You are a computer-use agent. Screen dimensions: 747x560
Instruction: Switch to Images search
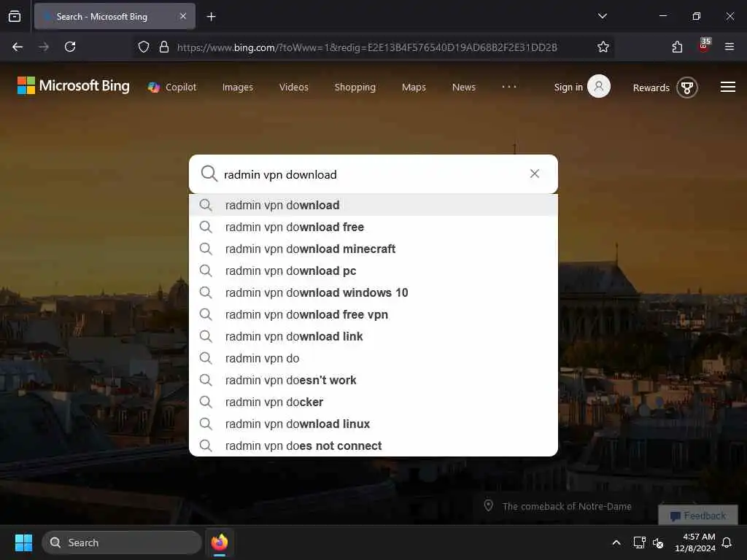[238, 87]
